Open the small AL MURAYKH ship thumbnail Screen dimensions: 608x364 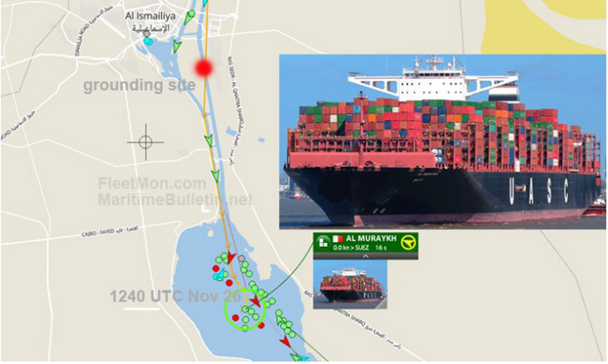click(x=350, y=284)
